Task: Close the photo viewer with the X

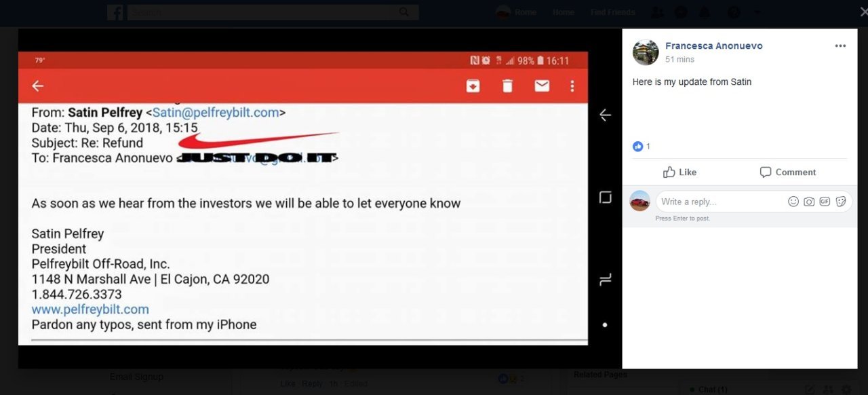Action: click(x=863, y=12)
